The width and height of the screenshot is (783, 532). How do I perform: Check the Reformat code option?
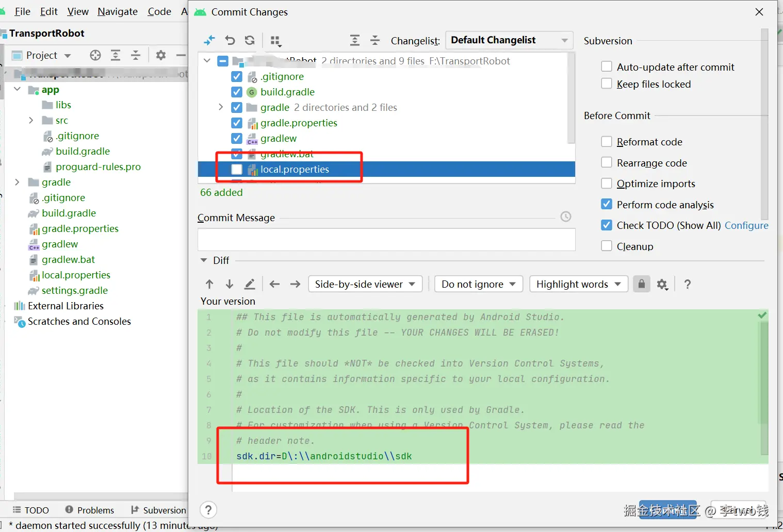(607, 141)
